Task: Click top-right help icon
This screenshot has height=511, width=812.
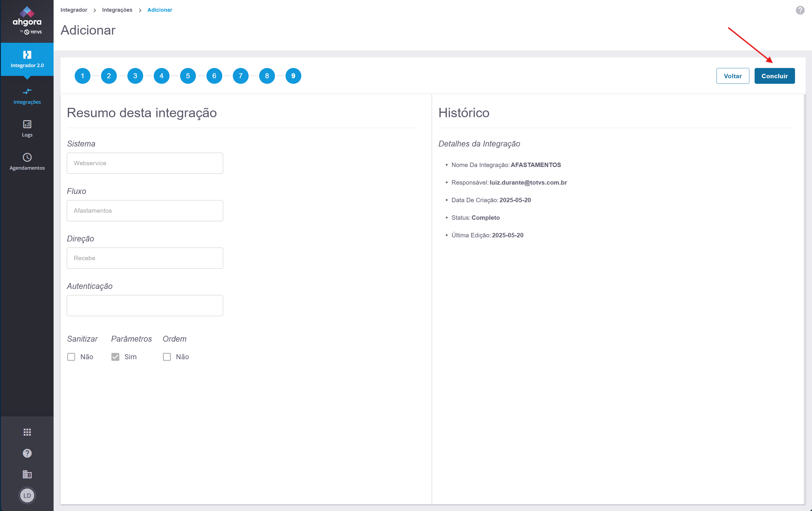Action: click(800, 10)
